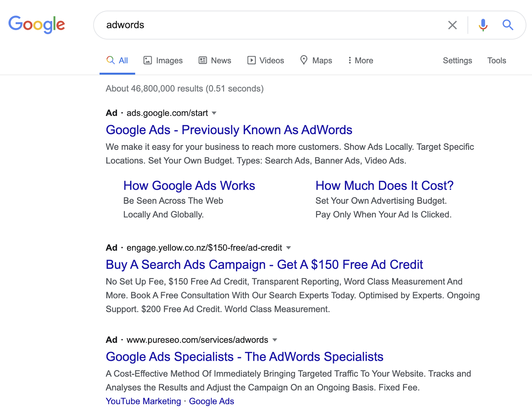Viewport: 532px width, 418px height.
Task: Start voice search with microphone icon
Action: [483, 25]
